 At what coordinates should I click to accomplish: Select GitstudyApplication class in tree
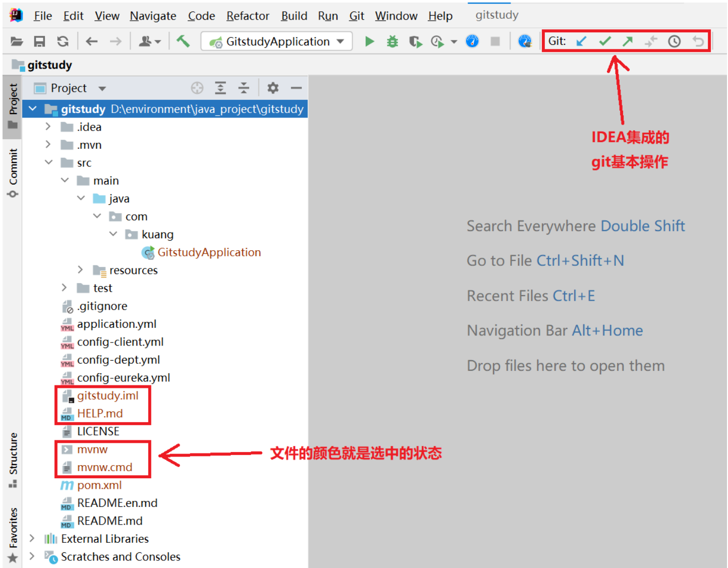[x=209, y=252]
